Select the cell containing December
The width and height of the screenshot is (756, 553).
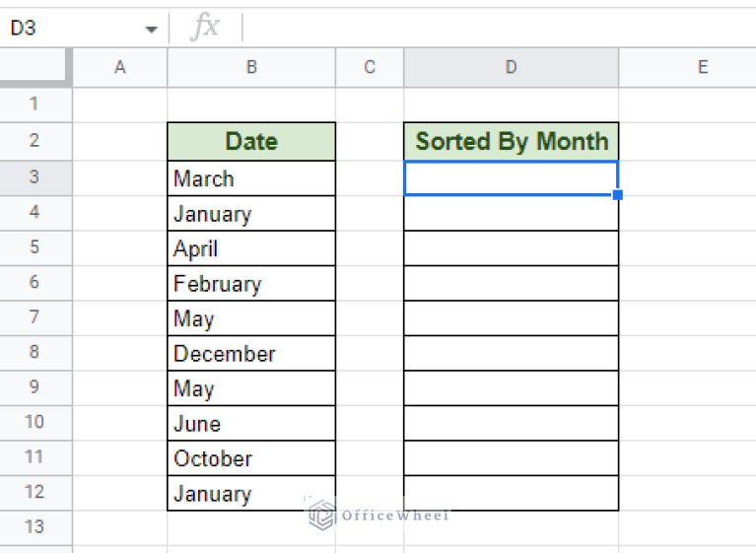[x=251, y=354]
